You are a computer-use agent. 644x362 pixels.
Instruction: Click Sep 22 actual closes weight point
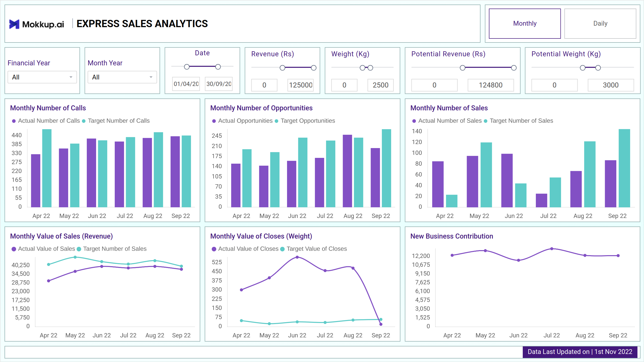click(x=381, y=324)
